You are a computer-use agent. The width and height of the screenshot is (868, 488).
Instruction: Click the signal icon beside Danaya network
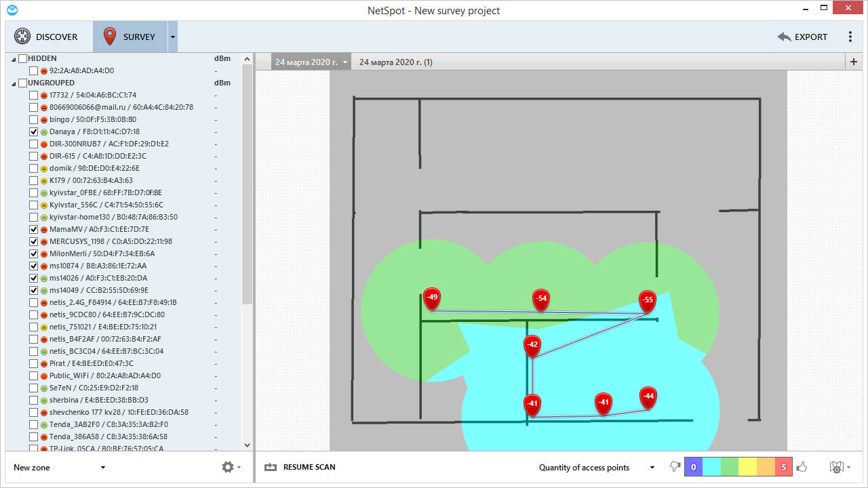point(44,131)
